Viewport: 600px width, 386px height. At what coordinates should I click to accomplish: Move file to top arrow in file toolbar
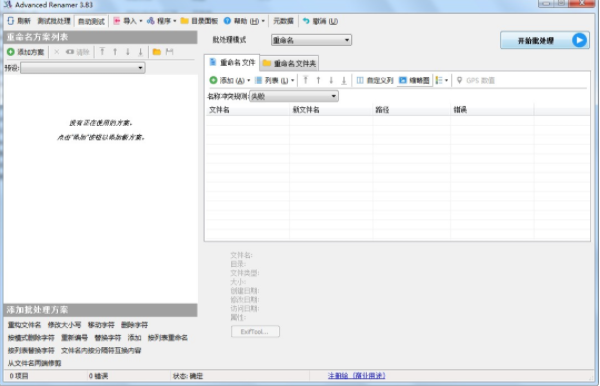point(305,80)
